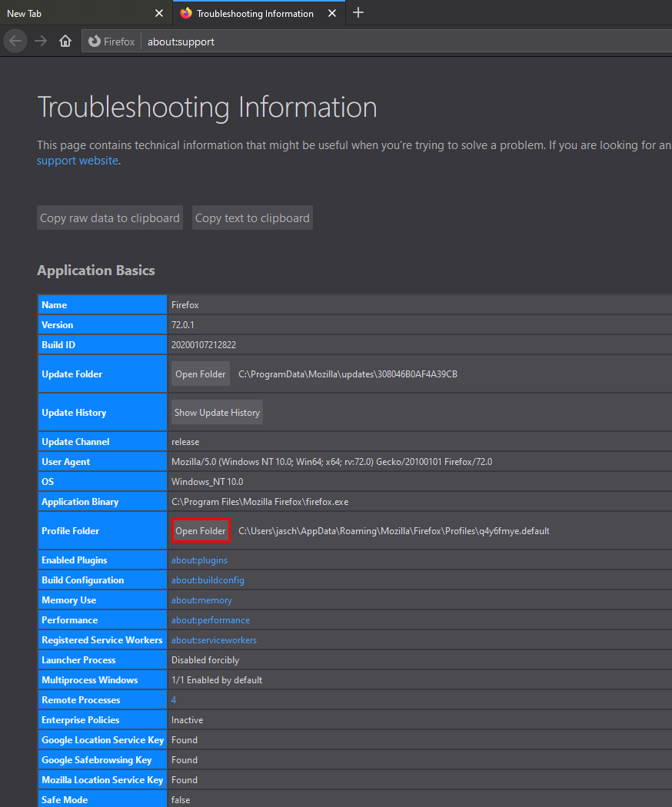Click the Remote Processes value 4
The height and width of the screenshot is (807, 672).
pos(174,700)
